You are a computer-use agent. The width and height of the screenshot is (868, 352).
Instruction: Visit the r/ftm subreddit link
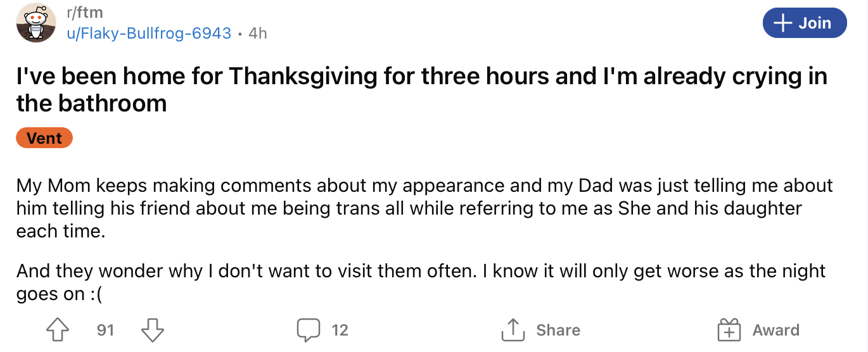click(84, 12)
